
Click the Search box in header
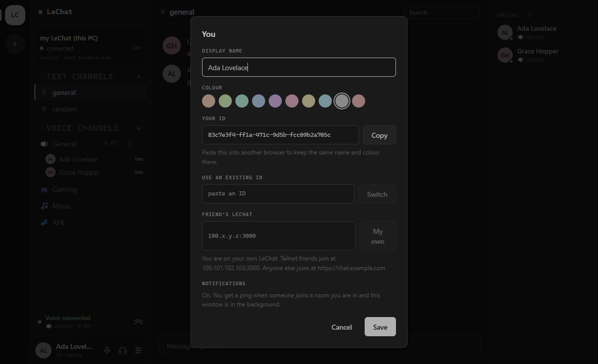[x=441, y=12]
